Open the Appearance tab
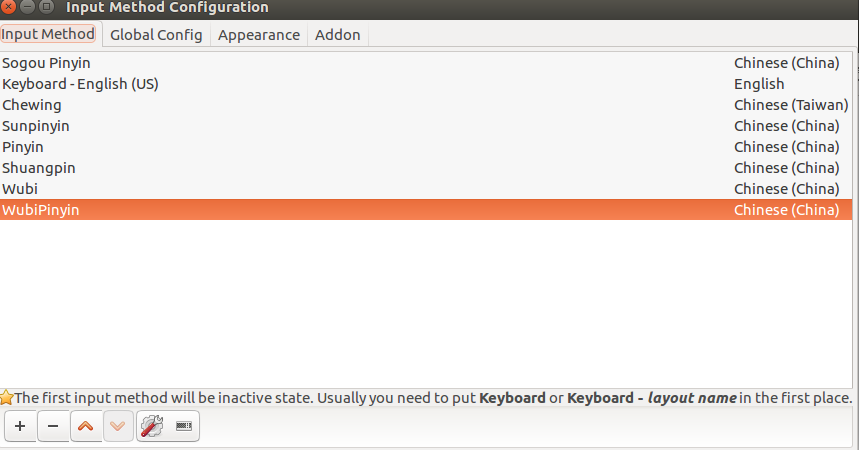The height and width of the screenshot is (450, 859). click(258, 35)
